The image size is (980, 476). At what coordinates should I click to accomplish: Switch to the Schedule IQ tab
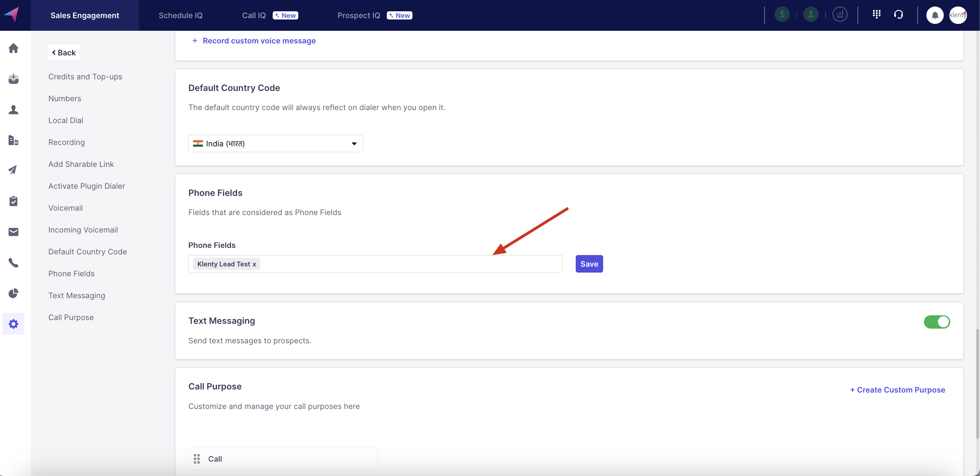pyautogui.click(x=180, y=15)
